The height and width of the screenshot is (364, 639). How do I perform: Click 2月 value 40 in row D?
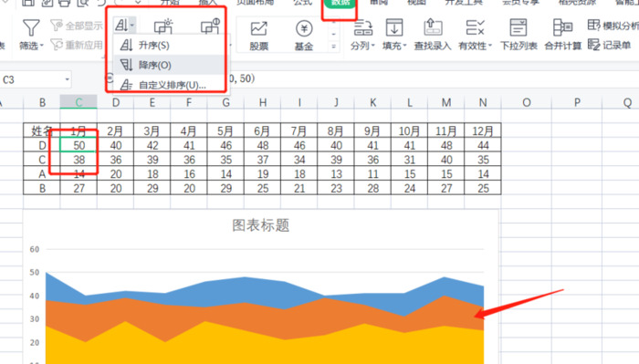116,145
